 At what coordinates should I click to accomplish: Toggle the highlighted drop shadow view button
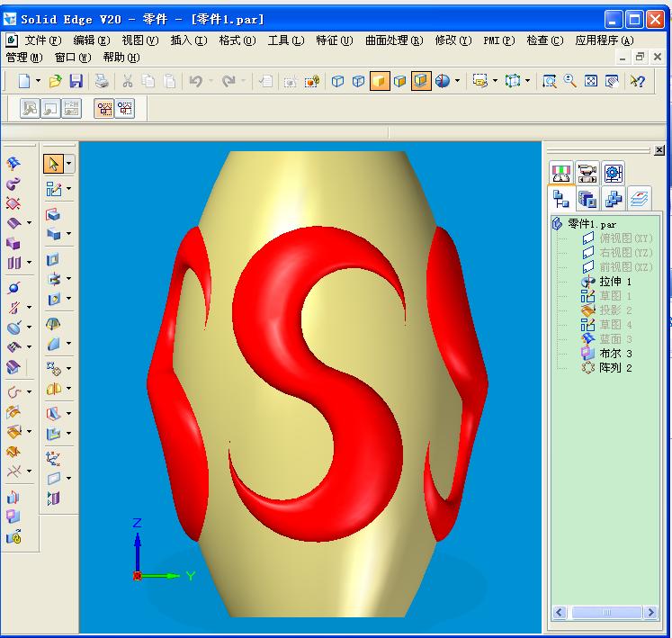point(421,81)
